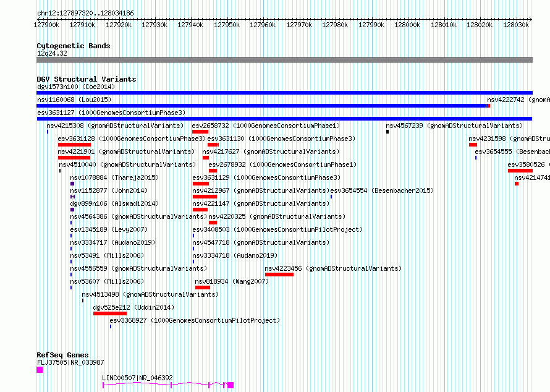Click the nsv4547718 variant label

(x=261, y=242)
